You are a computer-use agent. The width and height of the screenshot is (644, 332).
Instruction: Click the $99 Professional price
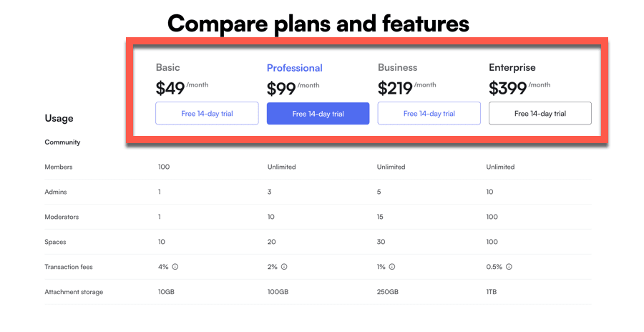[x=281, y=89]
